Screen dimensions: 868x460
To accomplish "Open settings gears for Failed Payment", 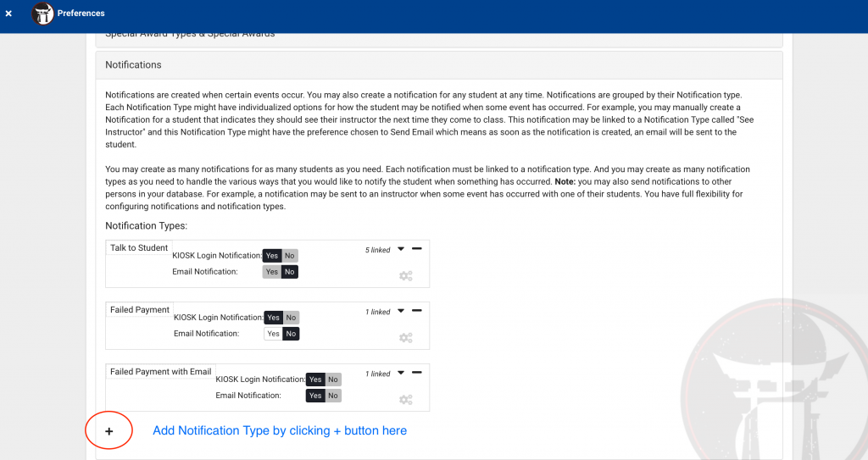I will (406, 338).
